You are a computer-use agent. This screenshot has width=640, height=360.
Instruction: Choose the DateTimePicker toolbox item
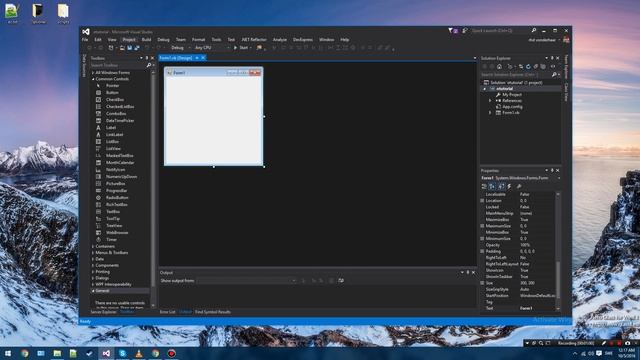click(x=120, y=120)
